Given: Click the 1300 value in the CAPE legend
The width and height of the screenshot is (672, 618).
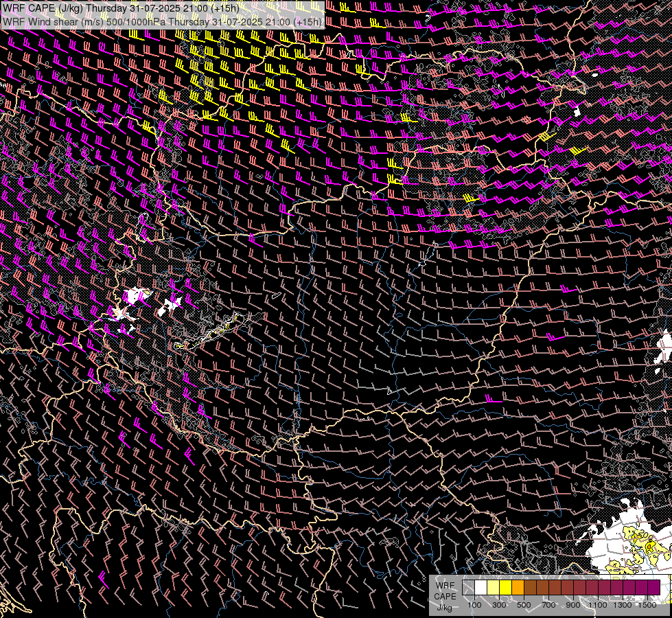Looking at the screenshot, I should click(623, 605).
